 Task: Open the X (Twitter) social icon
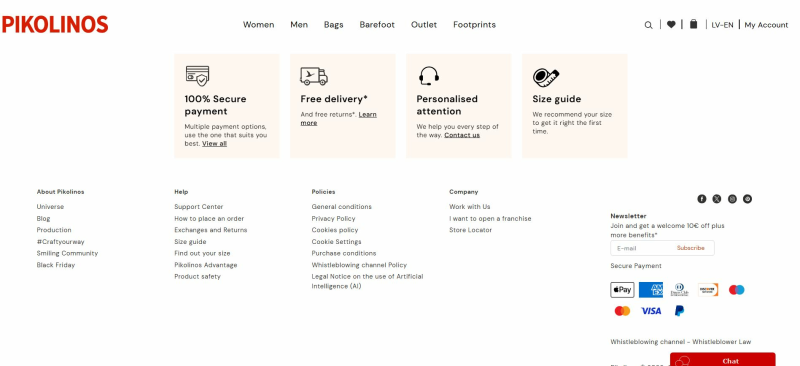[x=717, y=199]
